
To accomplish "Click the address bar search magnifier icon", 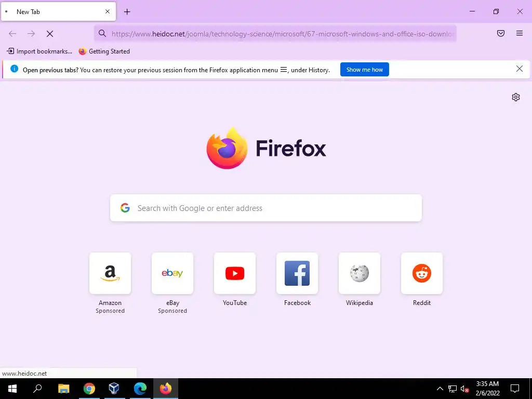I will tap(102, 33).
